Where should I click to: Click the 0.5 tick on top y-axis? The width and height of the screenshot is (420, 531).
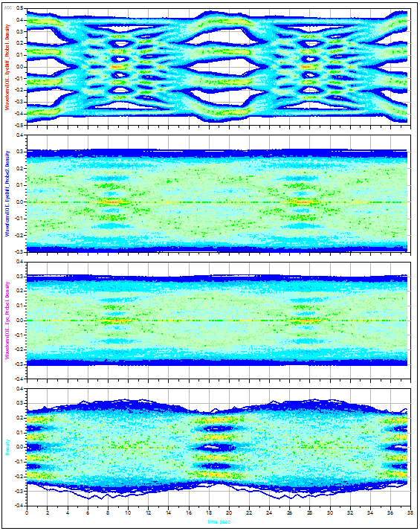(x=19, y=8)
